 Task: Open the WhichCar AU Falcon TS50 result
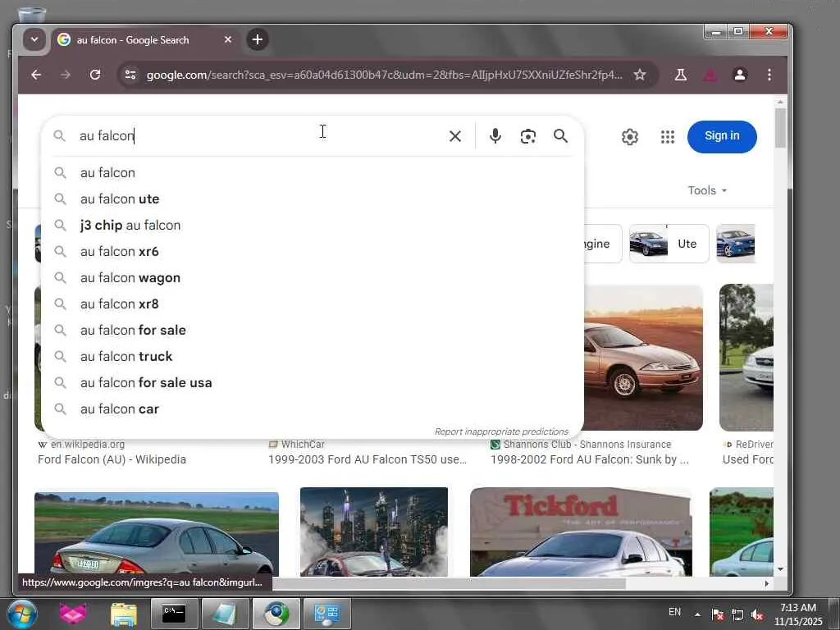[367, 459]
